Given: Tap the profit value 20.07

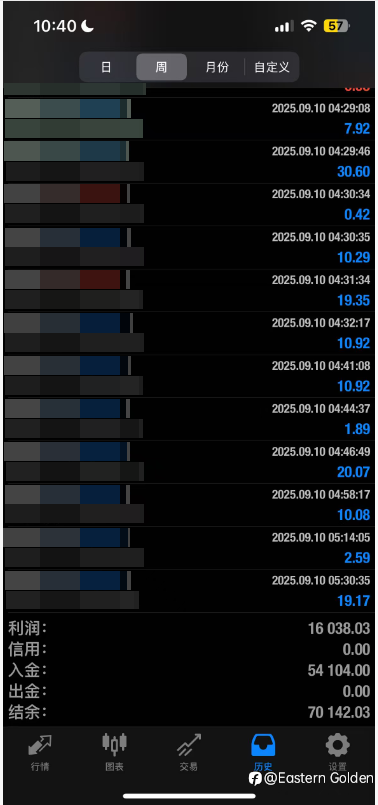Looking at the screenshot, I should pyautogui.click(x=354, y=472).
